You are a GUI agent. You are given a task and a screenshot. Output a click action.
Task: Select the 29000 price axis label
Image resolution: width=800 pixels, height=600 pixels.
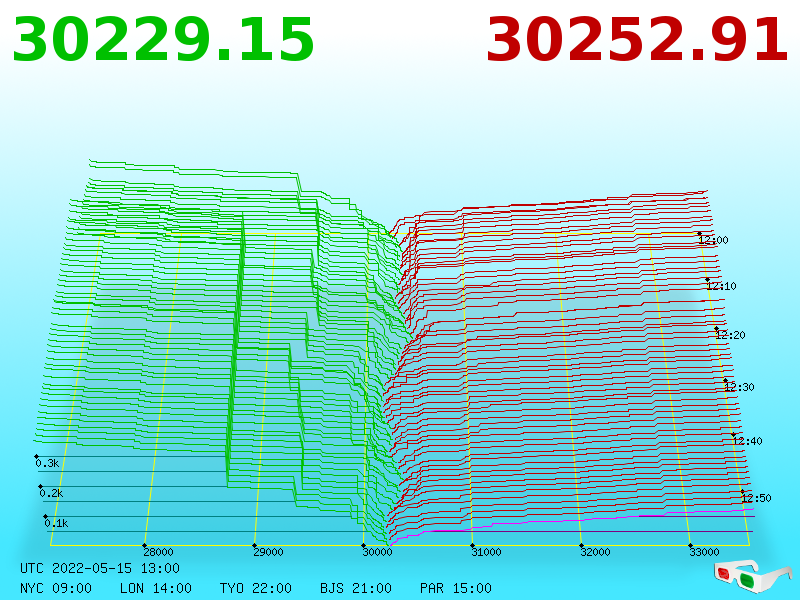(268, 552)
